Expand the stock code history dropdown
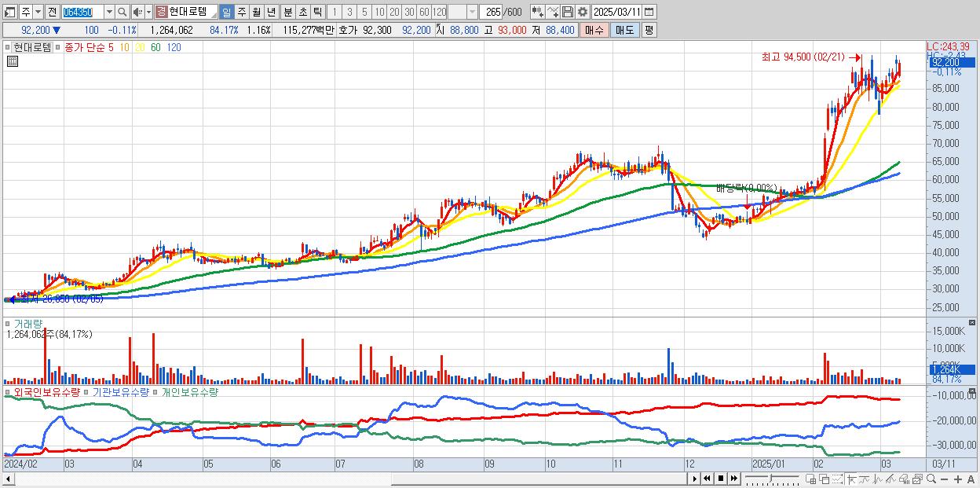 point(109,12)
